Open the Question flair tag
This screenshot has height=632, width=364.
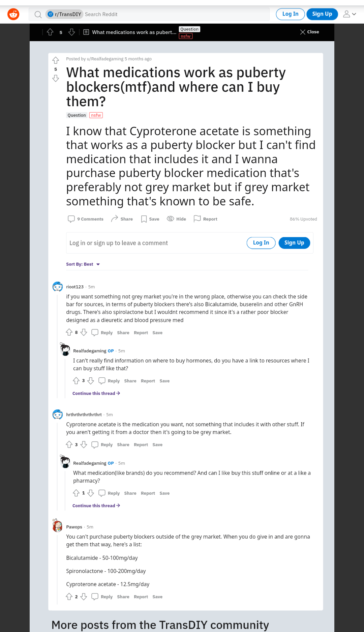[x=77, y=115]
